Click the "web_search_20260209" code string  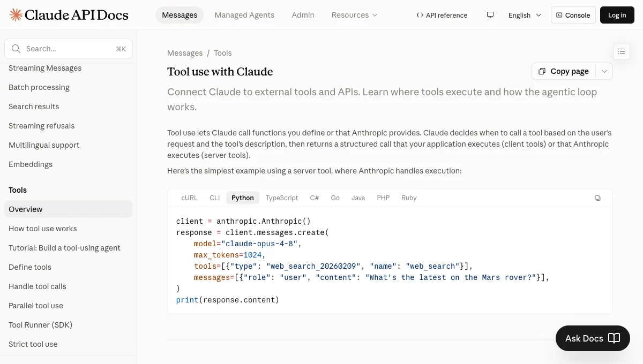tap(313, 266)
